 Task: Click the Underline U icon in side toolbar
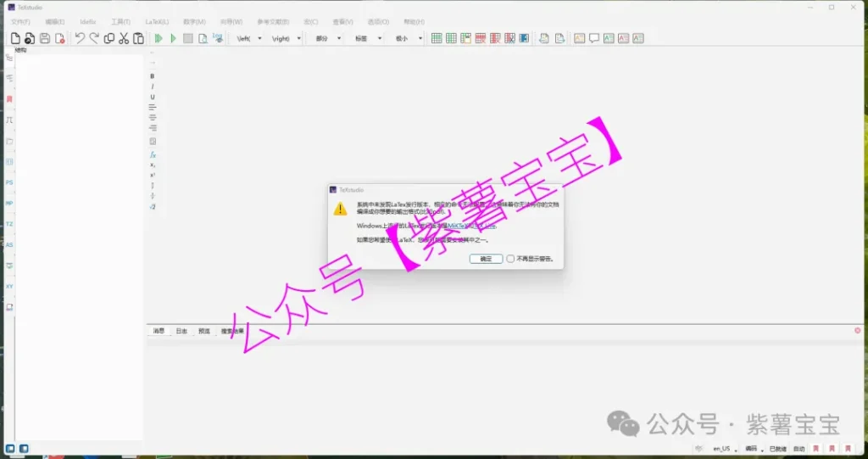point(153,97)
